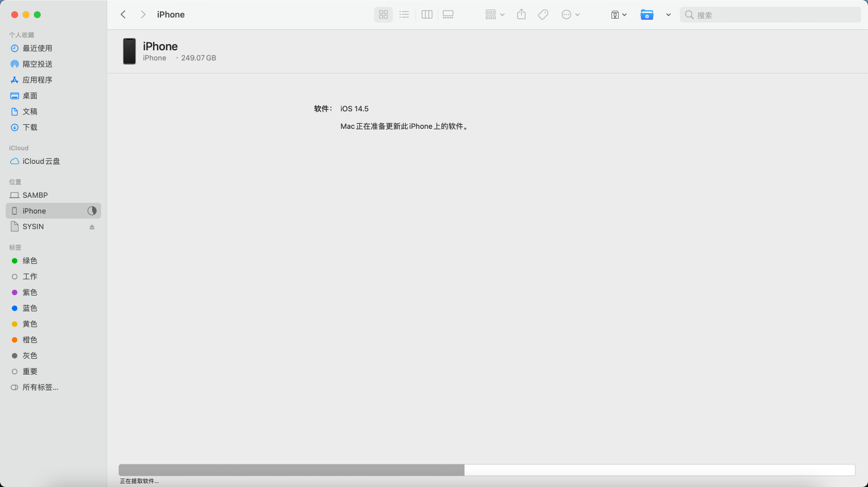Expand the chevron beside the blue folder

(x=669, y=15)
